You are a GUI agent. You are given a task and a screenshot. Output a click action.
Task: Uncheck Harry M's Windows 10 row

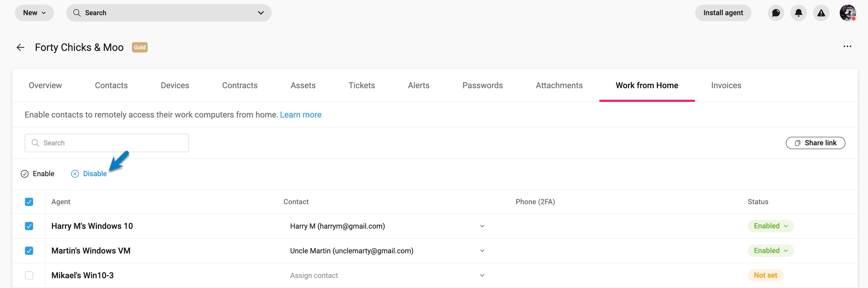pos(29,226)
